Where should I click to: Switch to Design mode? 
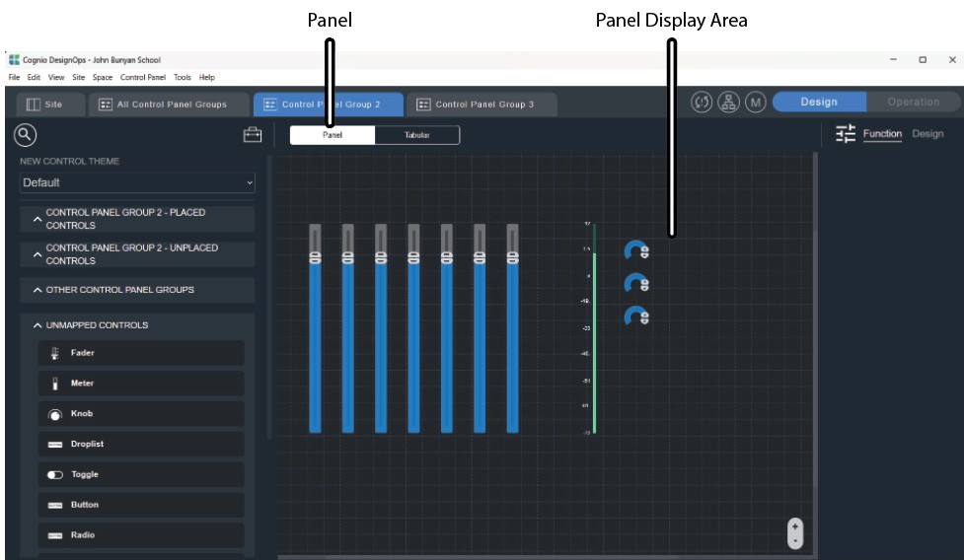(x=819, y=102)
